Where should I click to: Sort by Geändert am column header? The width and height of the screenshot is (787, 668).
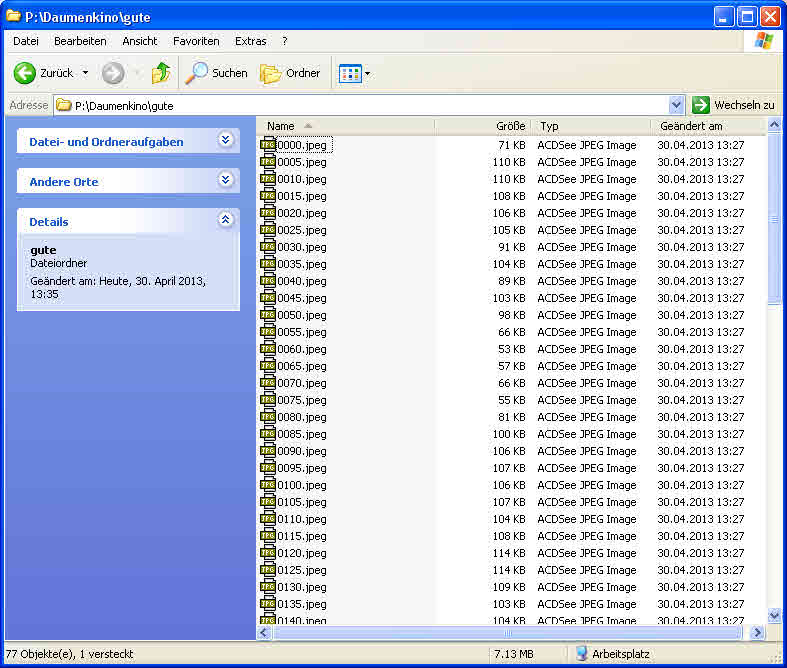(709, 126)
